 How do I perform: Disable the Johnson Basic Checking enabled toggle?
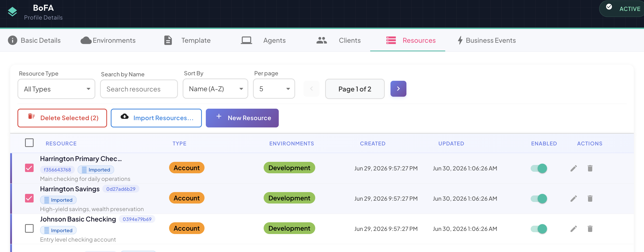539,229
